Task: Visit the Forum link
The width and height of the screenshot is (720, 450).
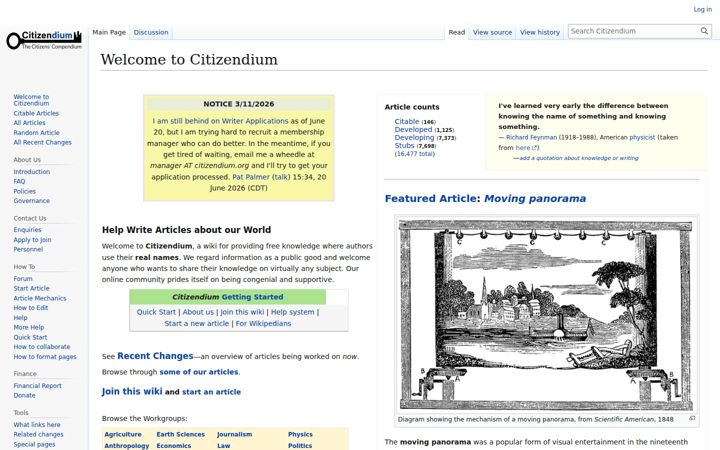Action: coord(23,279)
